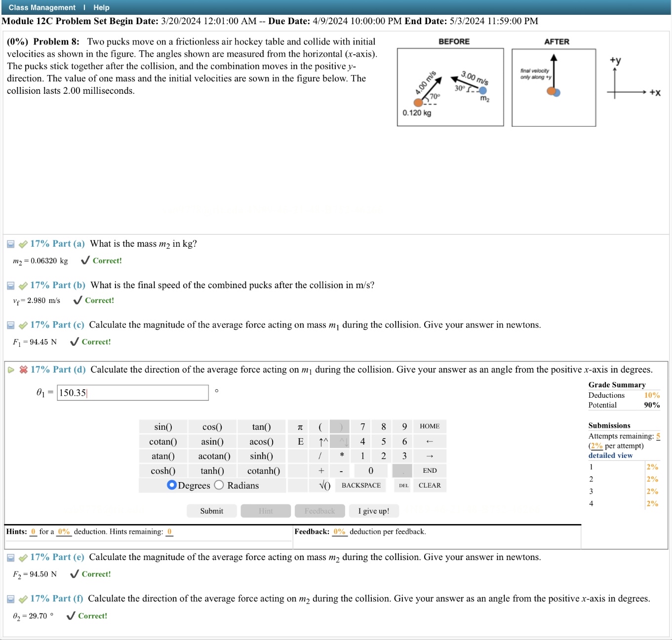Viewport: 672px width, 640px height.
Task: Collapse the Part (e) section
Action: [x=10, y=557]
